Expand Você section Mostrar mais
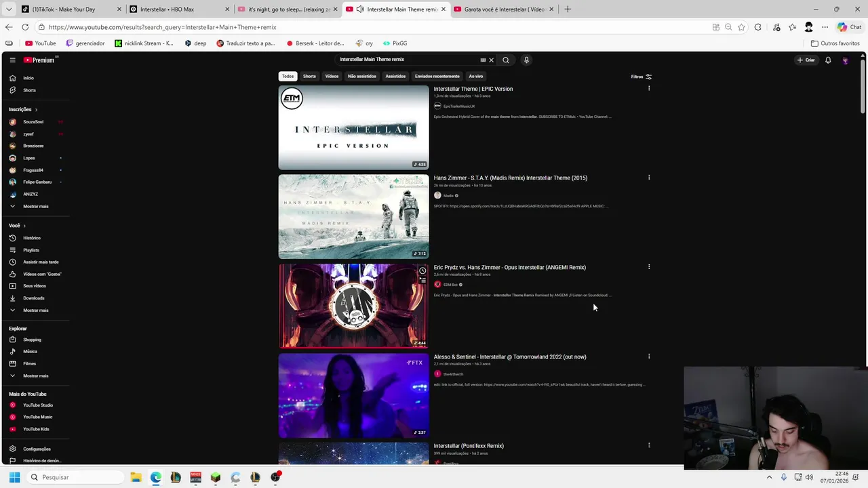Screen dimensions: 868x488 click(35, 310)
